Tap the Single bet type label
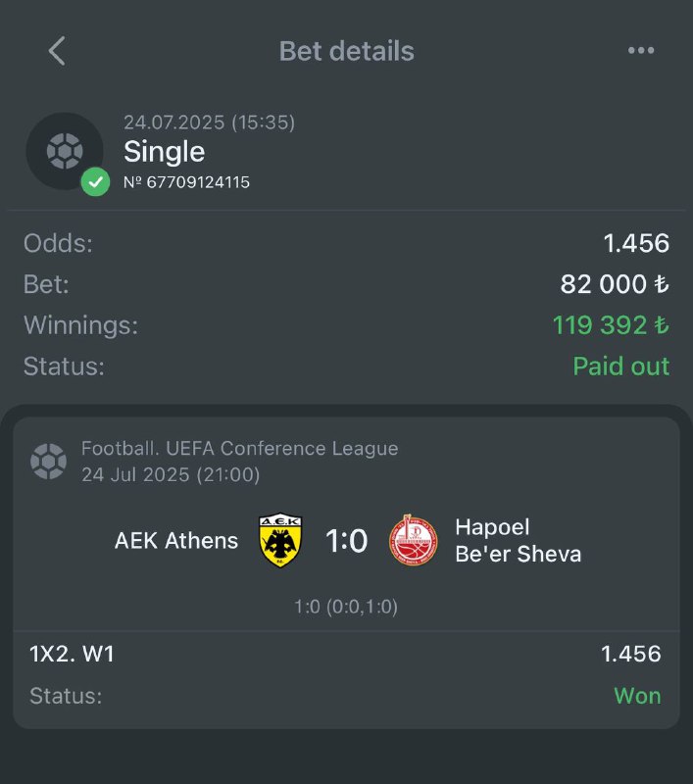The width and height of the screenshot is (693, 784). (x=164, y=152)
